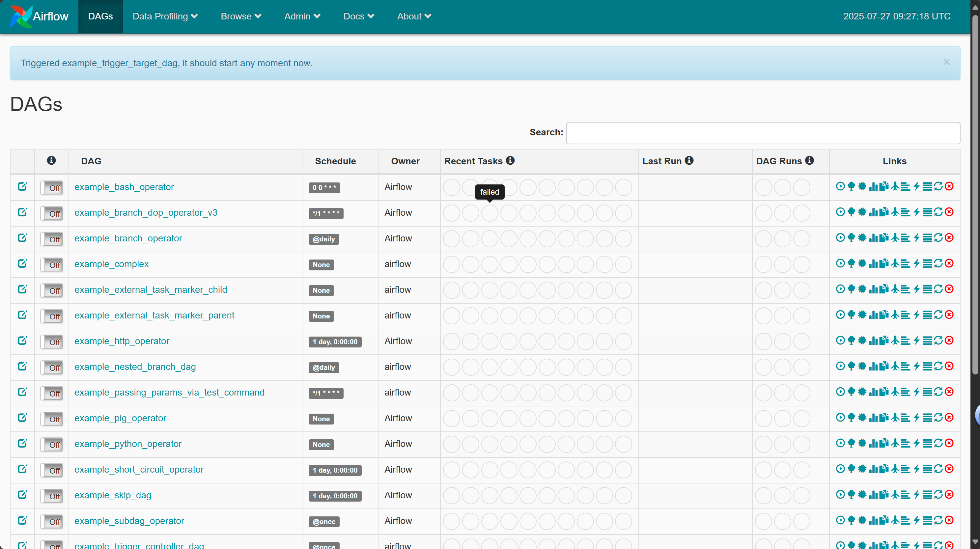
Task: Click edit icon for example_skip_dag row
Action: pos(22,494)
